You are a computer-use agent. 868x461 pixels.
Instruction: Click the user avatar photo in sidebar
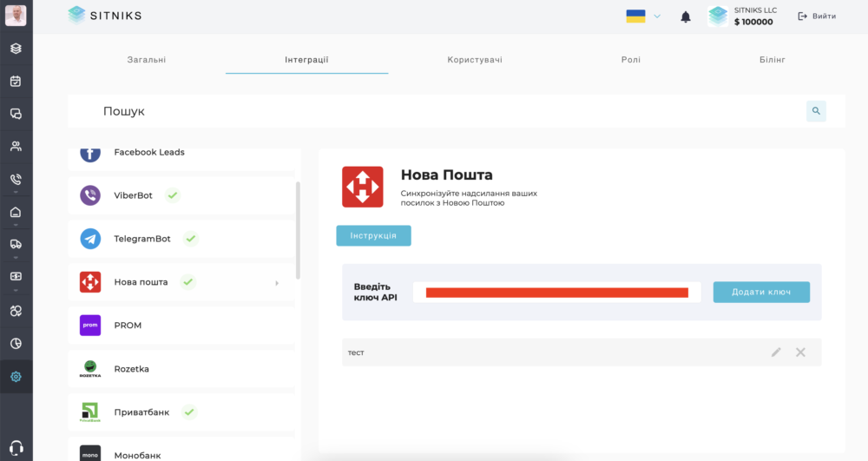coord(16,16)
